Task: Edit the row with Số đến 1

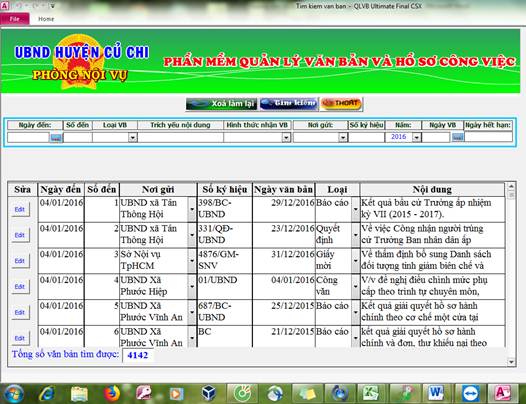Action: pyautogui.click(x=19, y=209)
